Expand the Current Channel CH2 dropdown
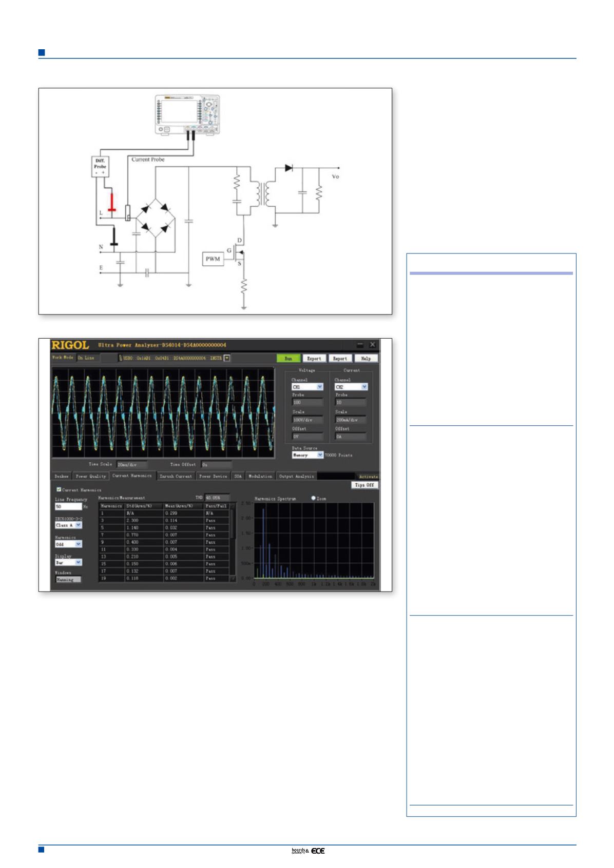The image size is (614, 868). [364, 387]
